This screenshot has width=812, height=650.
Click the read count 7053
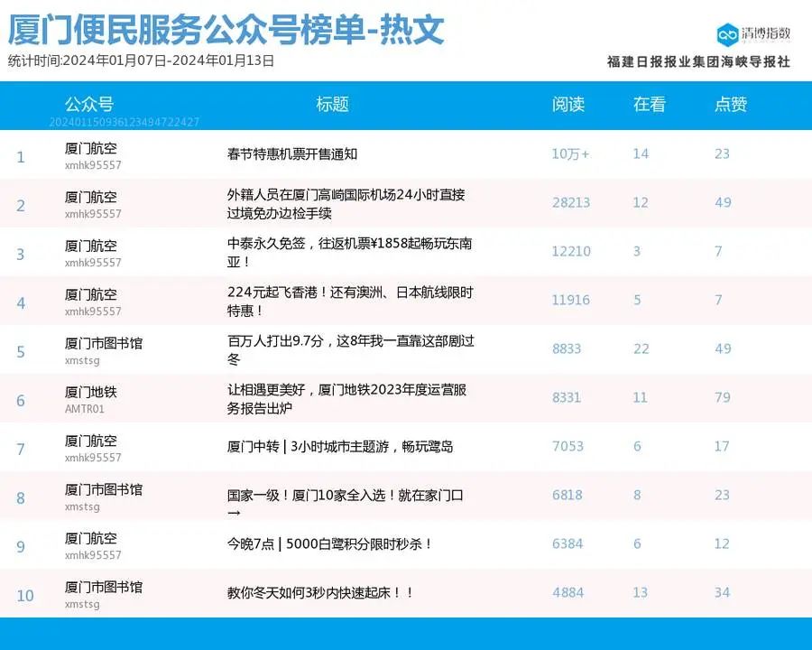567,446
